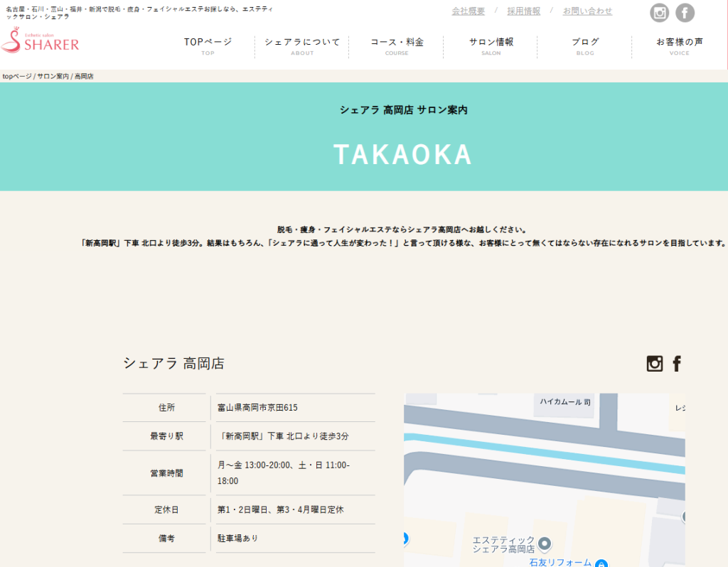The image size is (728, 567).
Task: Open the Facebook icon in the top header
Action: pos(685,13)
